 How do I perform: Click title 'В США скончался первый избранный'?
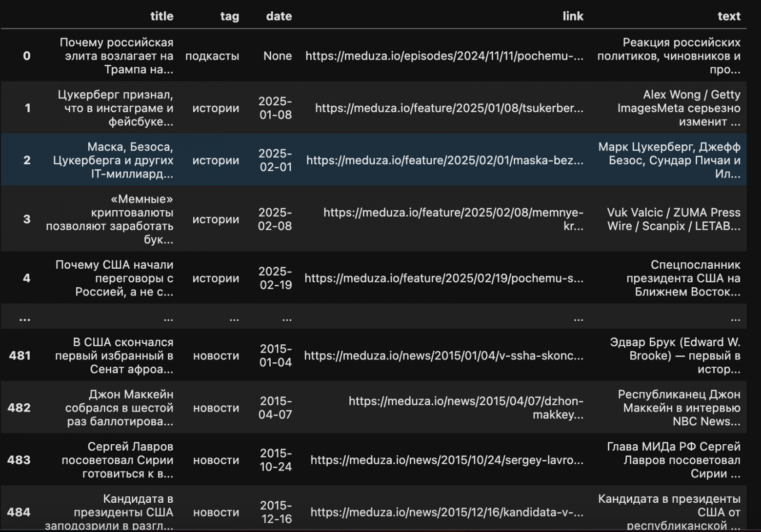pos(114,355)
